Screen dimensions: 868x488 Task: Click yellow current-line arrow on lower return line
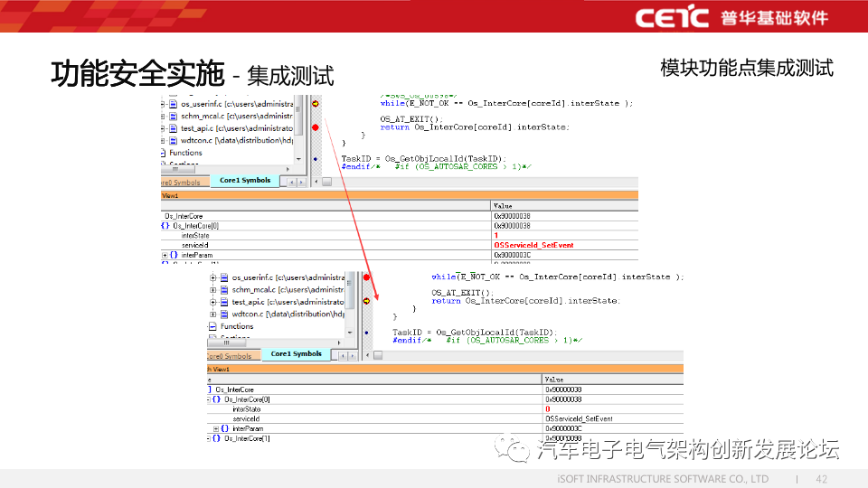click(366, 301)
